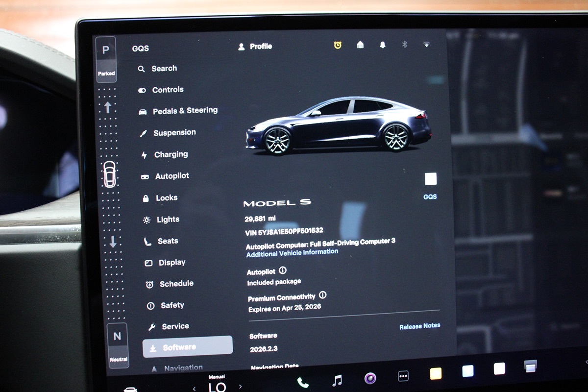Viewport: 588px width, 392px height.
Task: Tap the software version 2026.2.3
Action: (264, 349)
